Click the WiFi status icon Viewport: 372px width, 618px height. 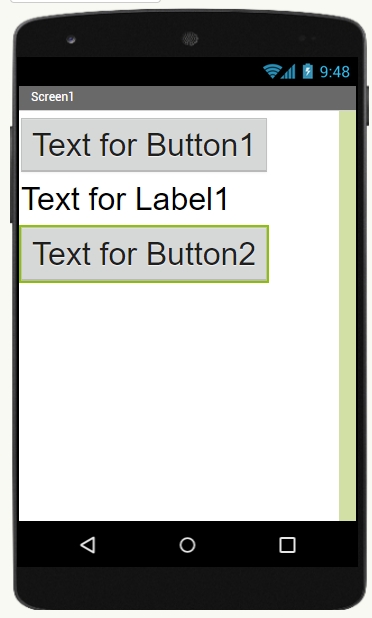pyautogui.click(x=272, y=71)
